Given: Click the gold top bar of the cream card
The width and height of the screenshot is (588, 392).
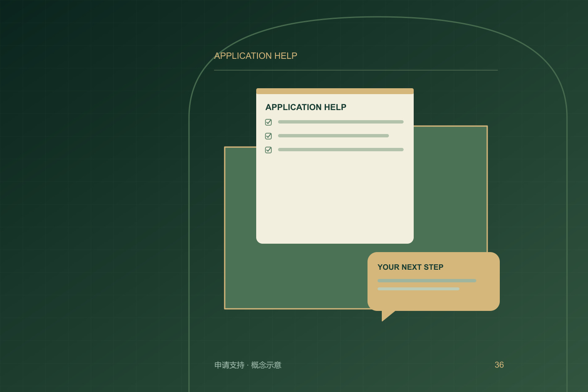Looking at the screenshot, I should point(335,91).
